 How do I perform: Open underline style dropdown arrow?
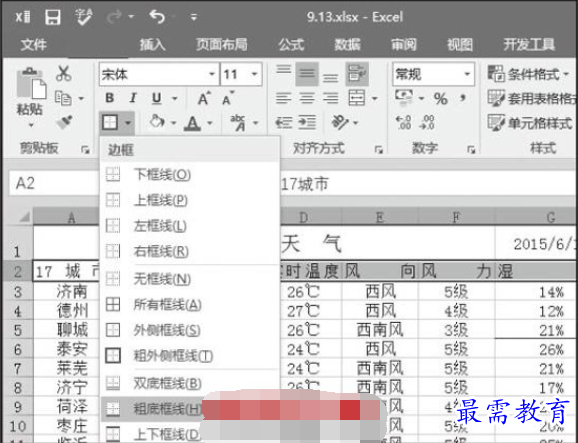point(174,99)
